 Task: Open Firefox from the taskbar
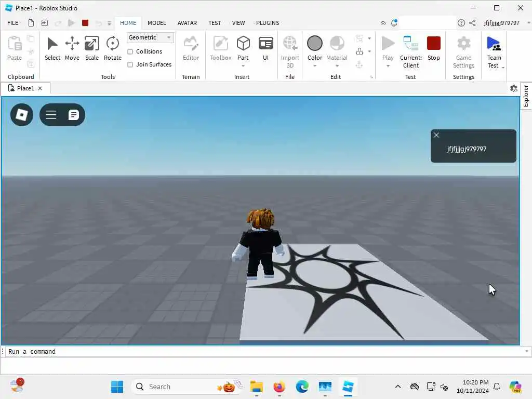click(x=279, y=387)
